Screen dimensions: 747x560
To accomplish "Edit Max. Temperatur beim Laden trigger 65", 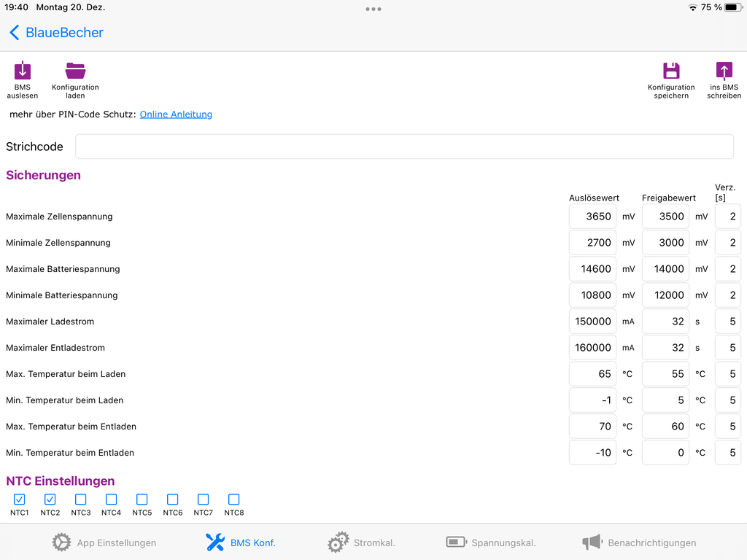I will click(592, 374).
